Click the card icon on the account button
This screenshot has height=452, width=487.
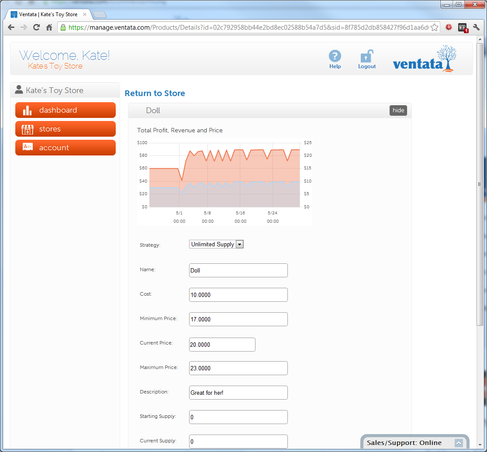coord(28,147)
